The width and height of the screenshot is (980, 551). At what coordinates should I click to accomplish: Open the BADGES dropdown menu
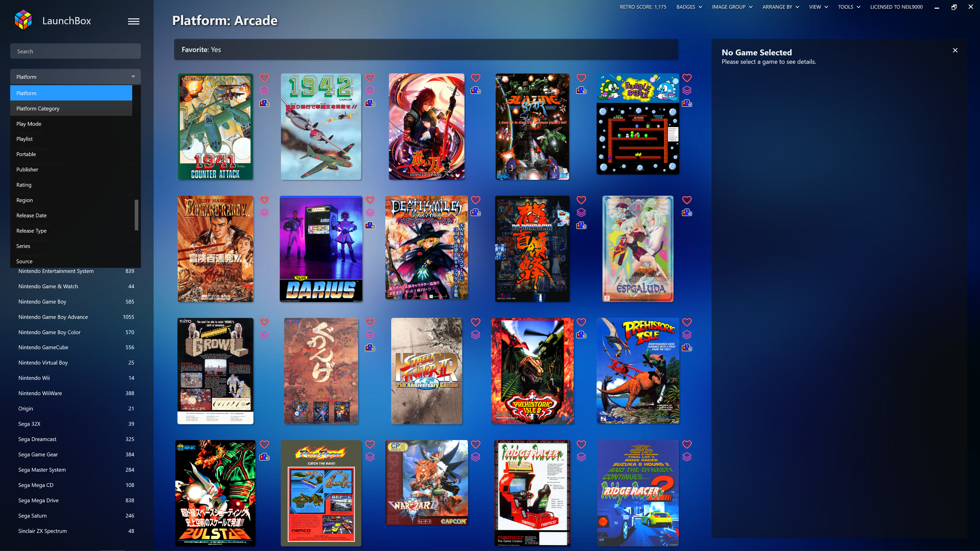(x=689, y=7)
